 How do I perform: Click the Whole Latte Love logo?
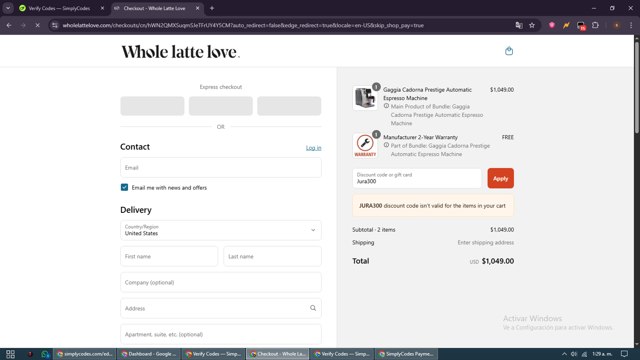pos(180,52)
